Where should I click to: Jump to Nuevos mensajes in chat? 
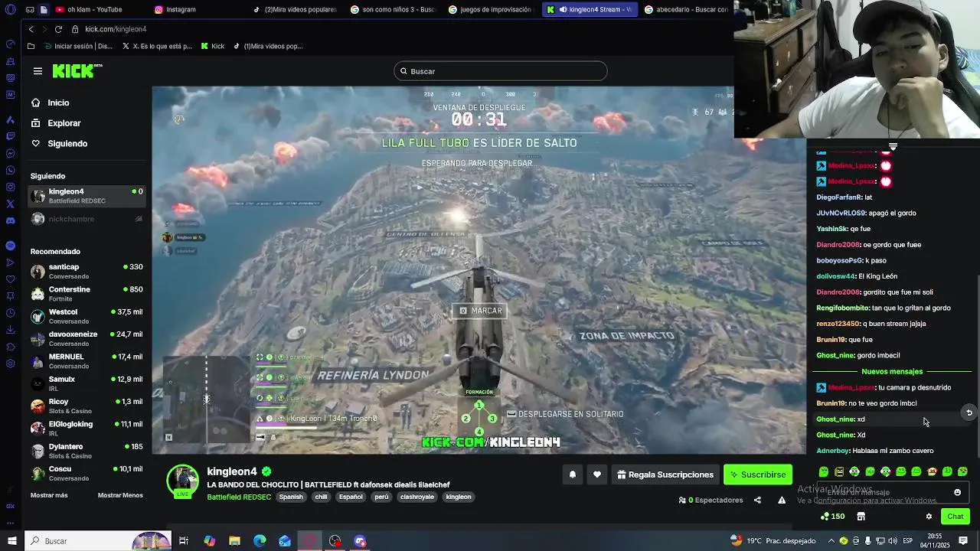point(892,371)
